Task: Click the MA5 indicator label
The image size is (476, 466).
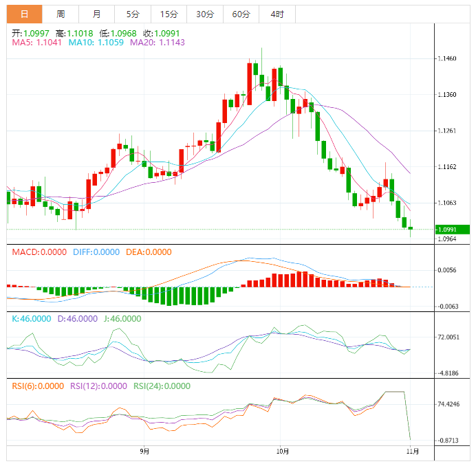Action: (x=36, y=43)
